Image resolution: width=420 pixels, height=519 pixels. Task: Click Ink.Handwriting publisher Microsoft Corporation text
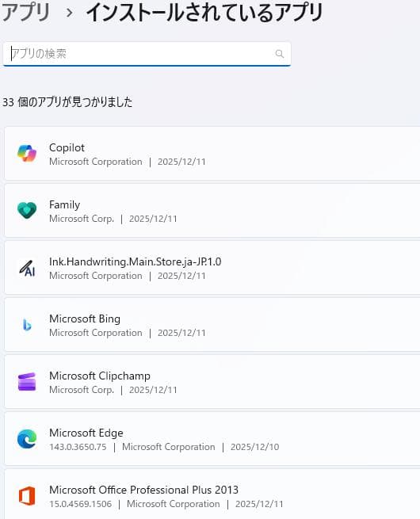coord(96,276)
